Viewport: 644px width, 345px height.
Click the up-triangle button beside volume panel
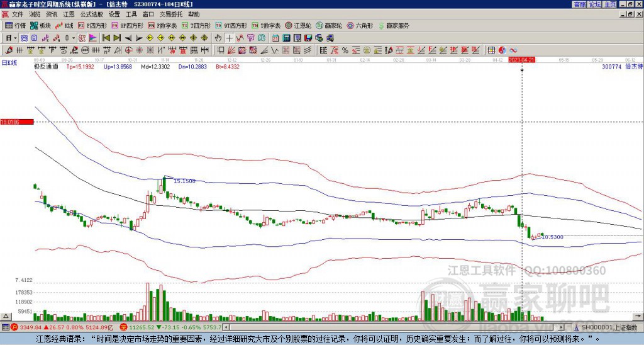5,316
